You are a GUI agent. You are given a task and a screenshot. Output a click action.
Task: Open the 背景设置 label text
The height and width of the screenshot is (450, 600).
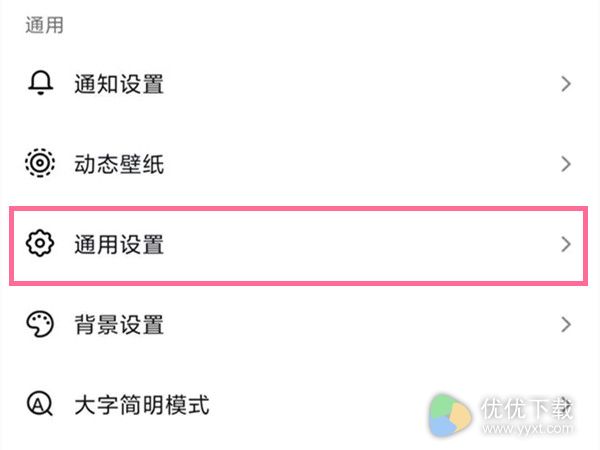(119, 325)
